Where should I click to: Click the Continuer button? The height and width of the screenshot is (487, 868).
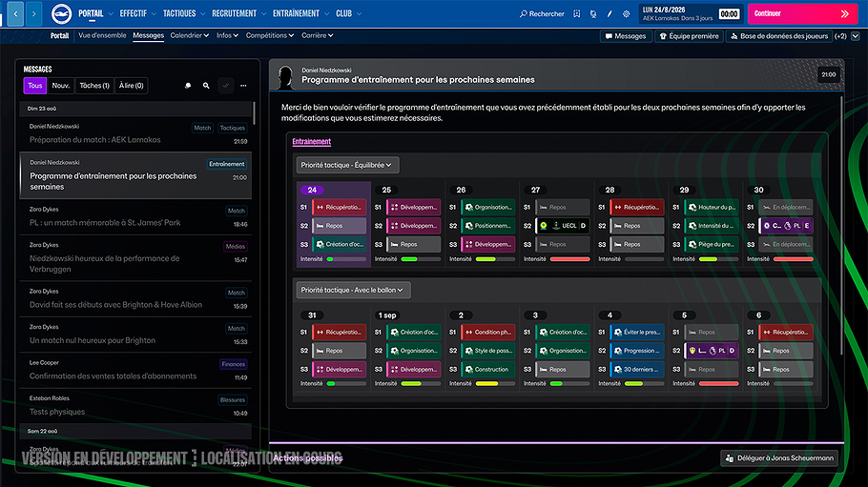coord(802,14)
